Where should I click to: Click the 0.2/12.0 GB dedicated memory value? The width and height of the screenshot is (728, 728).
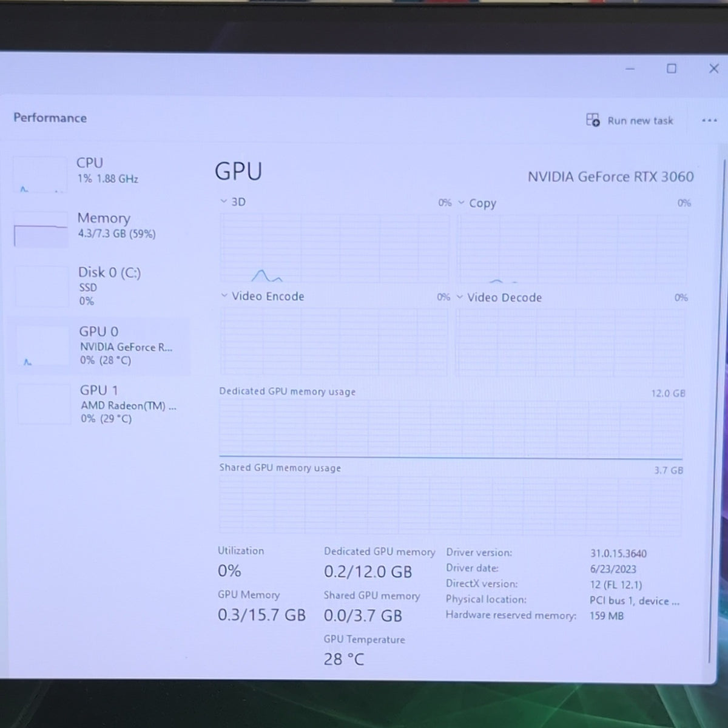point(368,571)
